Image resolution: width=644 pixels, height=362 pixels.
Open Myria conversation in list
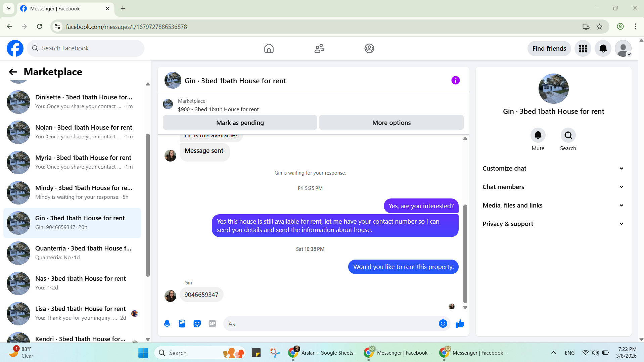point(72,163)
